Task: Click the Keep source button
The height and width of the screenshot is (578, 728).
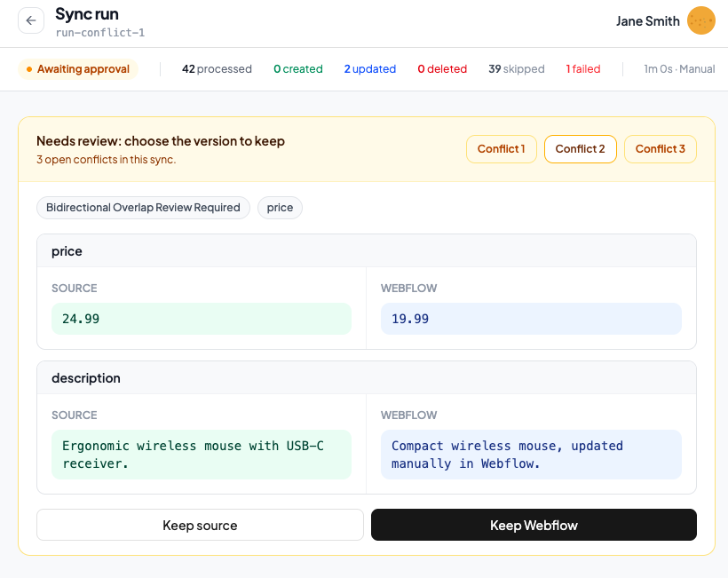Action: pyautogui.click(x=200, y=525)
